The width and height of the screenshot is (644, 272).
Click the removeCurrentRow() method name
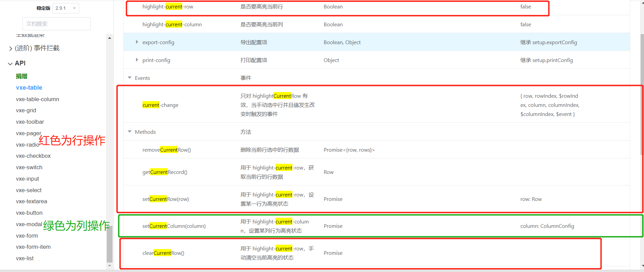click(167, 150)
